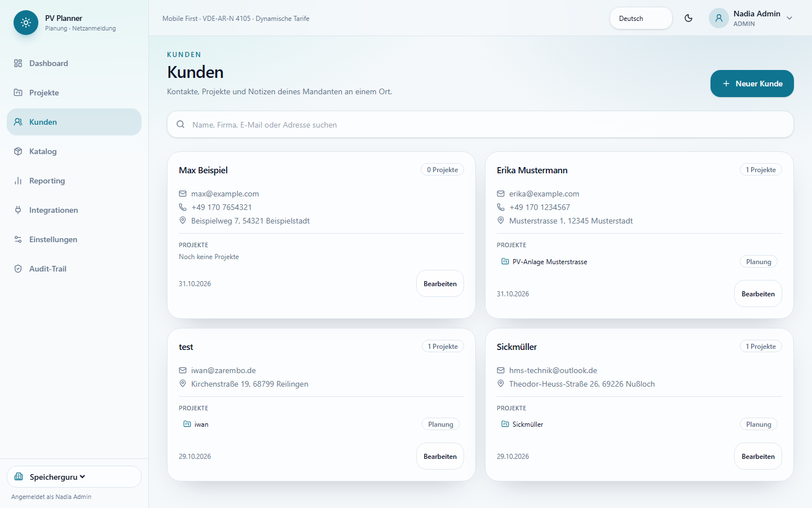Click the magnifier icon in the search bar
The image size is (812, 508).
(x=180, y=124)
